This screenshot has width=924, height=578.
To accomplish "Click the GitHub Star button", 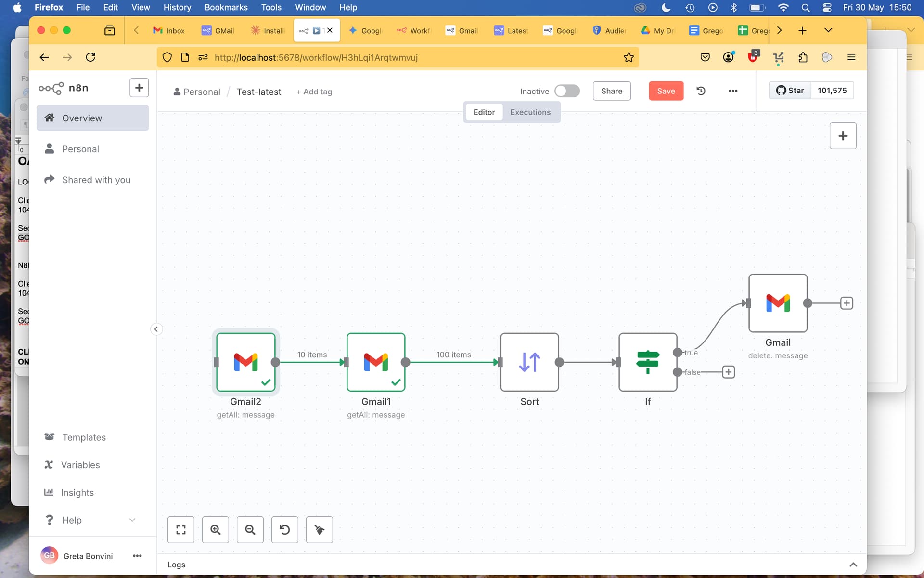I will coord(790,91).
